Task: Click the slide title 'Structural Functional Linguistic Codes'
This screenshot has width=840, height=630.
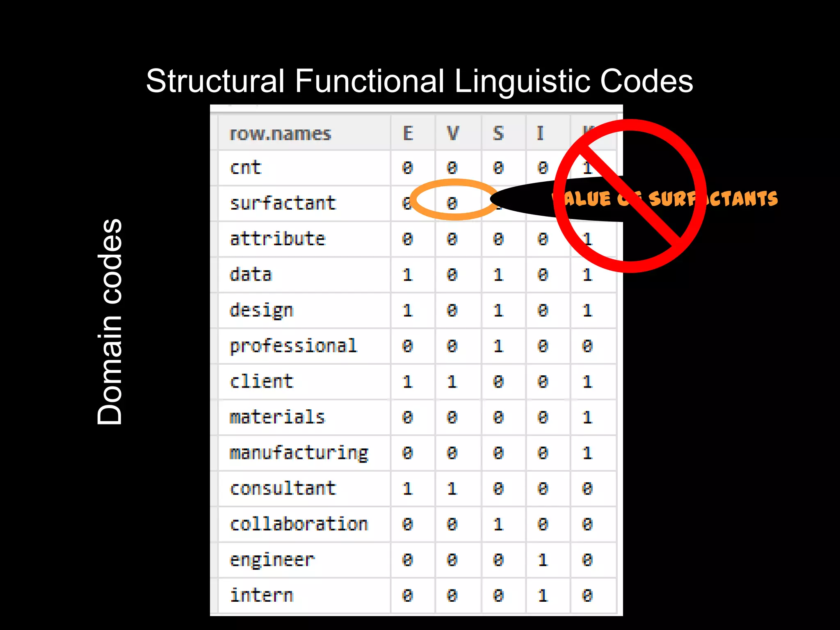Action: click(419, 81)
